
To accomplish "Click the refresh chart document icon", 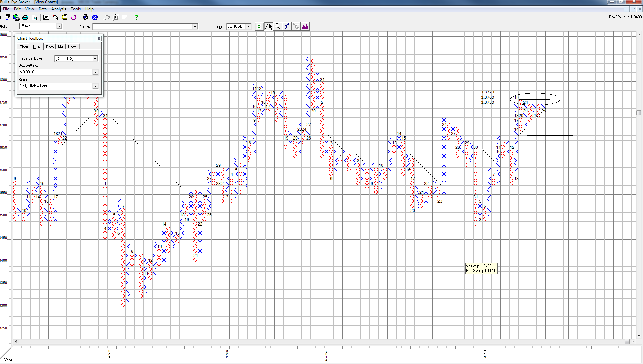I will [x=259, y=26].
